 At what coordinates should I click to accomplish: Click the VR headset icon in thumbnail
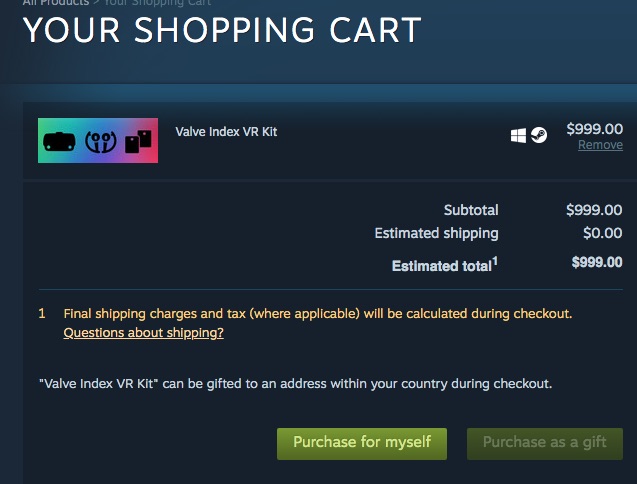[59, 140]
